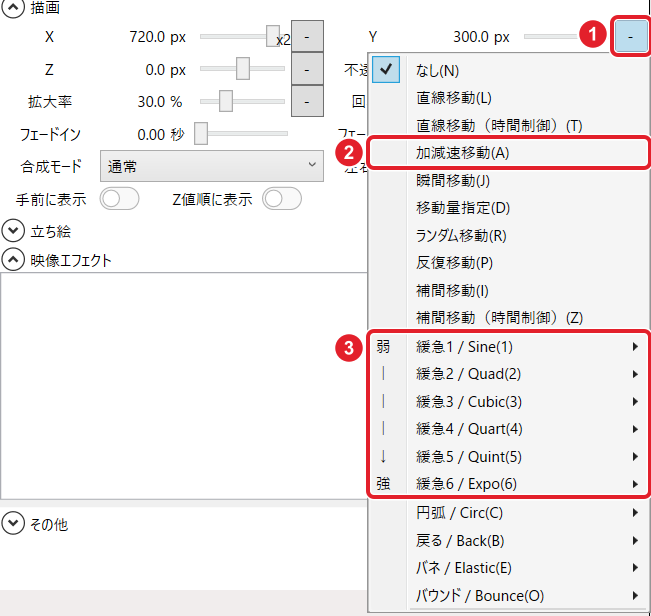Open the 緩急5 / Quint(5) submenu
This screenshot has width=651, height=616.
509,457
